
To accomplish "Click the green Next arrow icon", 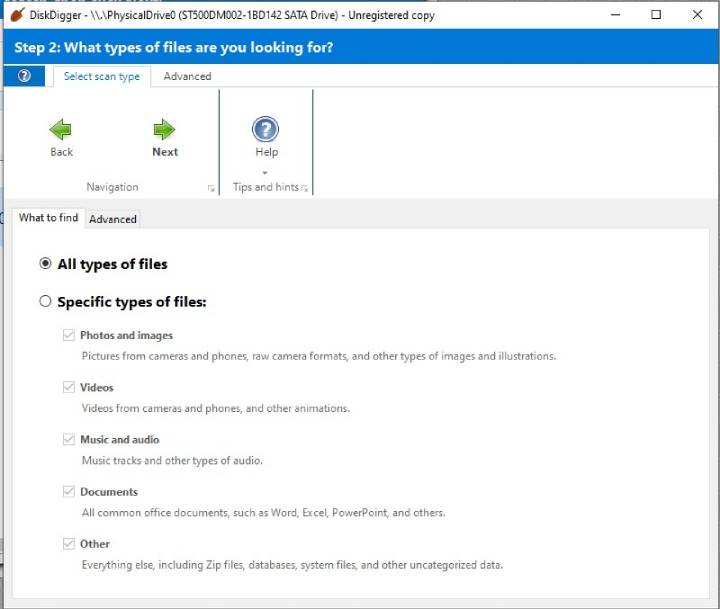I will [x=164, y=130].
